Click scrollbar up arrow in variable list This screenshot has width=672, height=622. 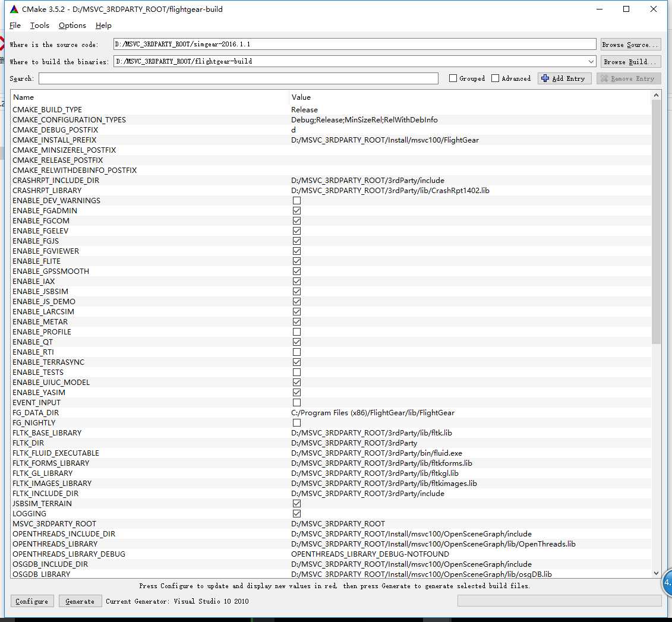coord(656,94)
